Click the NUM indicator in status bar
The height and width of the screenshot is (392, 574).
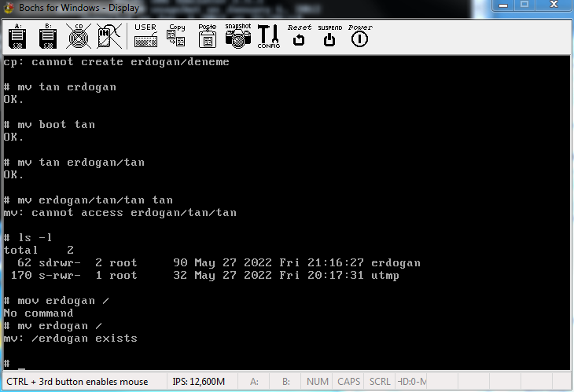(x=318, y=382)
